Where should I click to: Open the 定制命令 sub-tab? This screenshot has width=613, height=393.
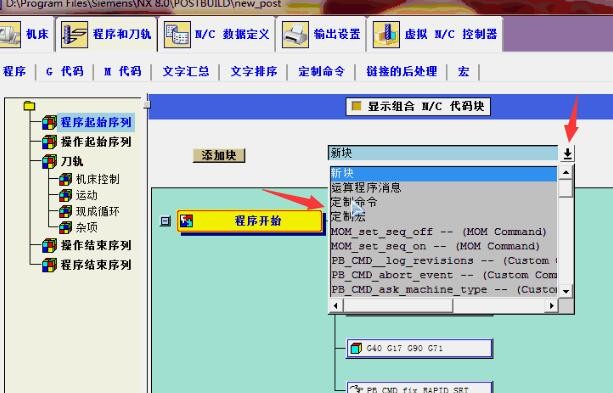click(x=321, y=72)
